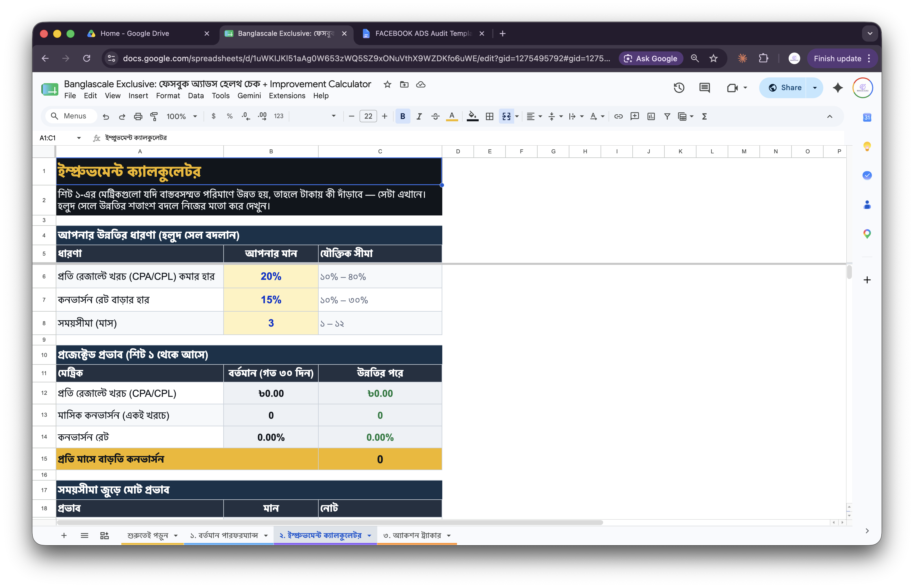Click the Insert chart icon
The image size is (914, 588).
point(651,116)
